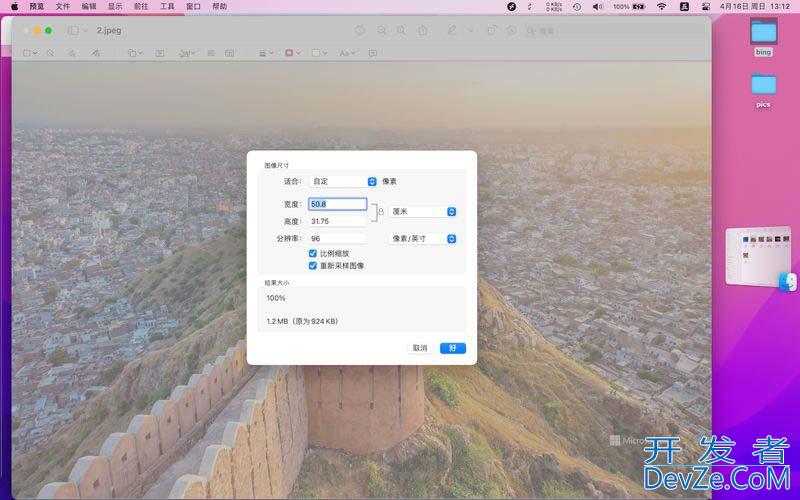
Task: Open the 编辑 menu
Action: coord(89,7)
